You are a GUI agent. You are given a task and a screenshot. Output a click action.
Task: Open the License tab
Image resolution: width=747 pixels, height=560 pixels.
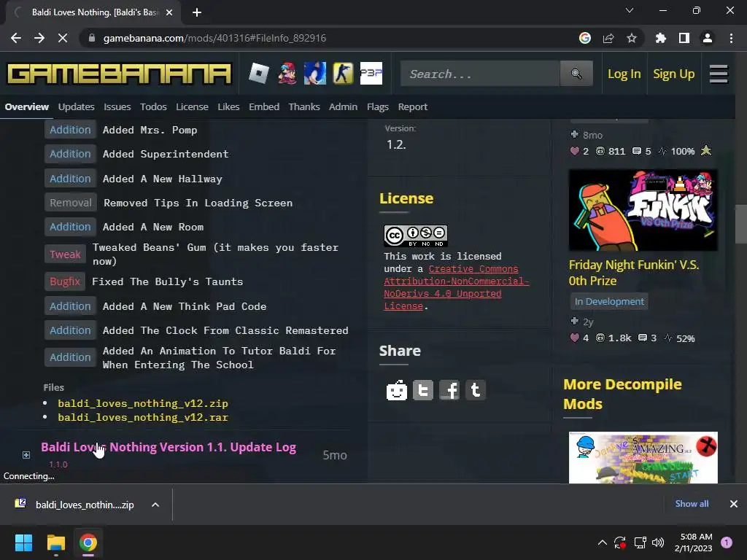[x=192, y=106]
